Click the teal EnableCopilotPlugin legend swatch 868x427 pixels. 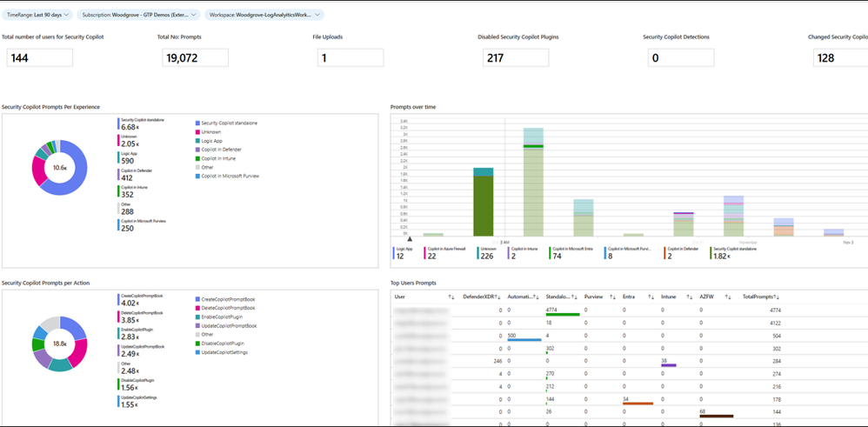coord(197,317)
